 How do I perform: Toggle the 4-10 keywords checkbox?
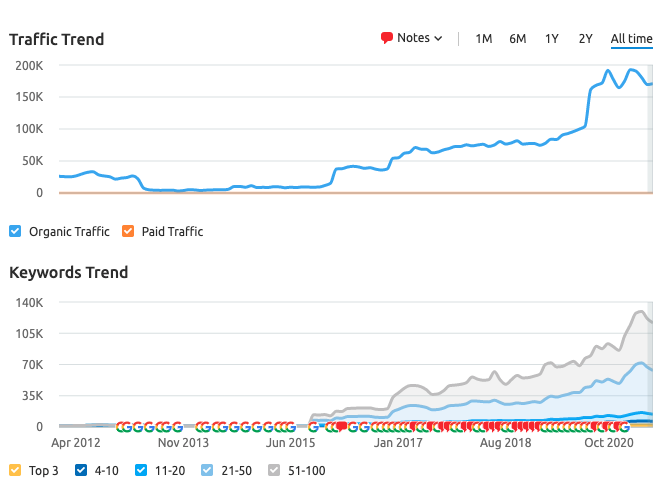click(81, 470)
